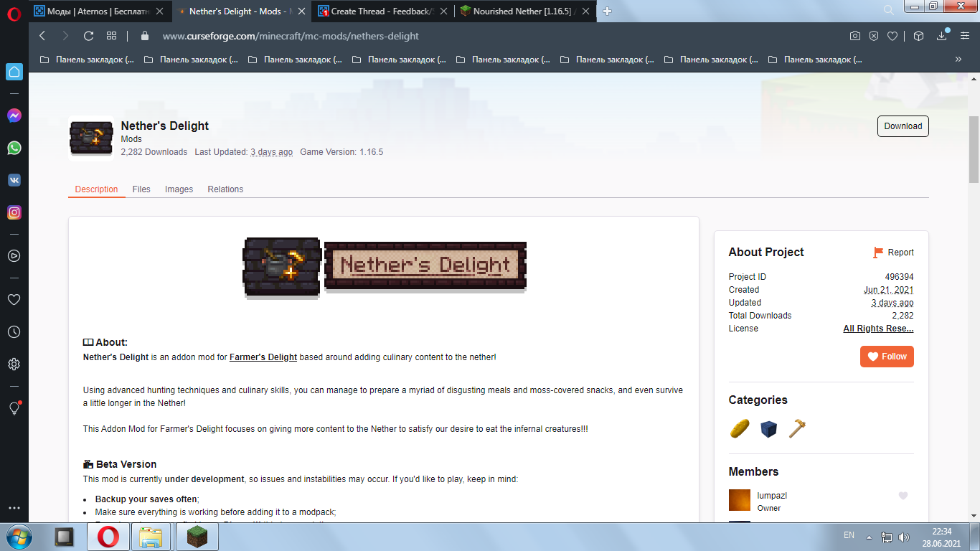Click the Nether's Delight mod thumbnail

coord(91,138)
